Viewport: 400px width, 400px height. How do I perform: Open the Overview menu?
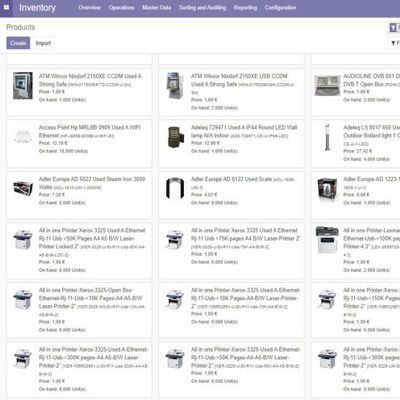click(x=89, y=8)
